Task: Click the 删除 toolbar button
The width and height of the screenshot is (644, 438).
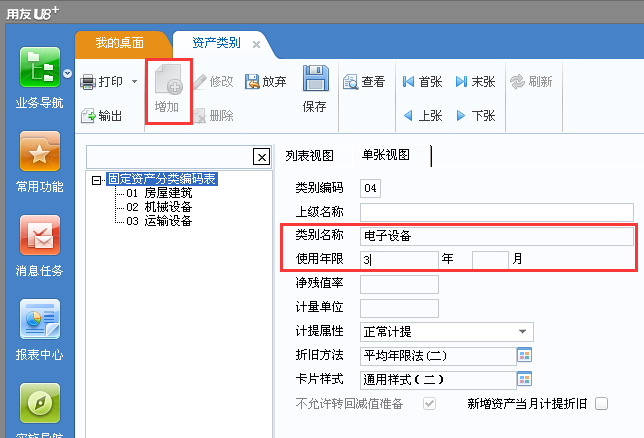Action: point(213,115)
